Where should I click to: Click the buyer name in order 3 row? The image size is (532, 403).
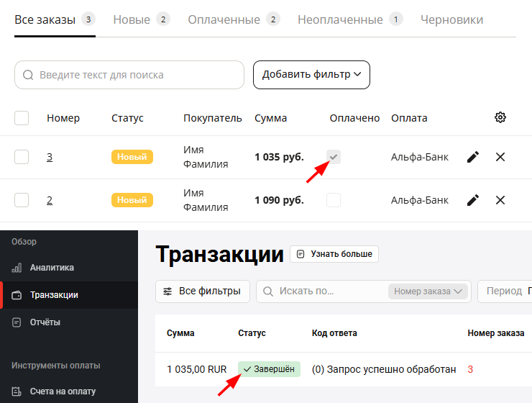[206, 157]
